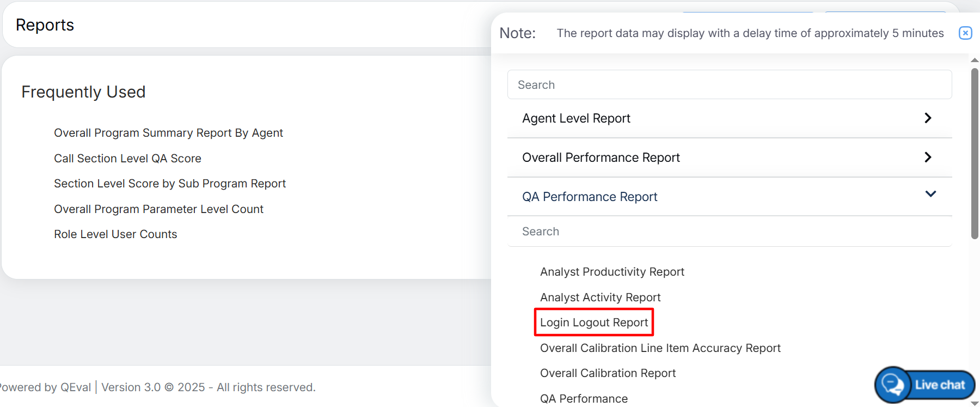Collapse QA Performance Report section

point(930,195)
